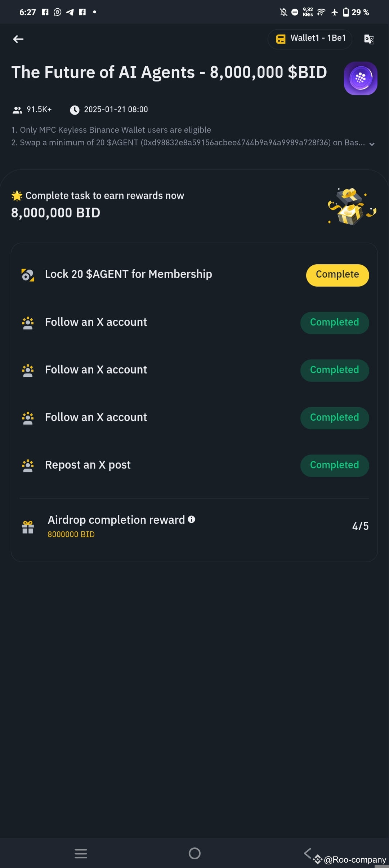Tap Completed on first Follow X account
Screen dimensions: 389x868
tap(334, 323)
